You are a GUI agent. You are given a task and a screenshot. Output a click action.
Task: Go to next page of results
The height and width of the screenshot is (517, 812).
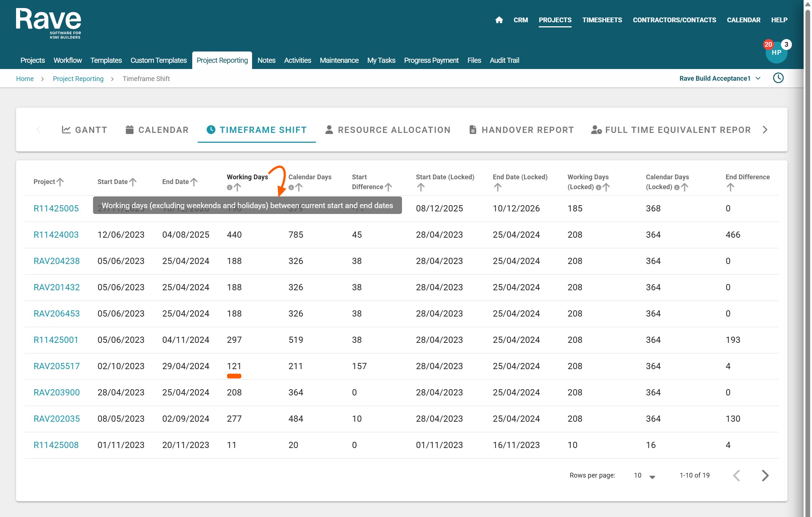click(765, 475)
